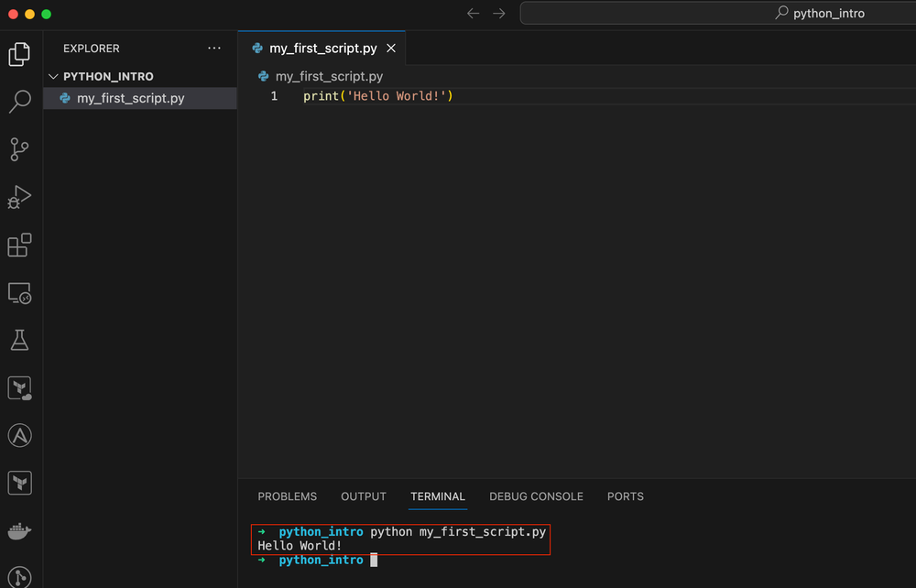This screenshot has width=916, height=588.
Task: Select the my_first_script.py editor tab
Action: [x=321, y=48]
